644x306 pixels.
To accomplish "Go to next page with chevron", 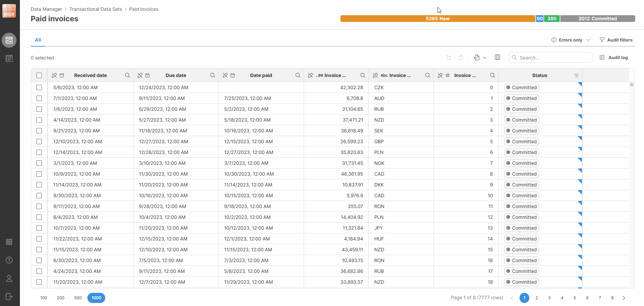I will 624,298.
